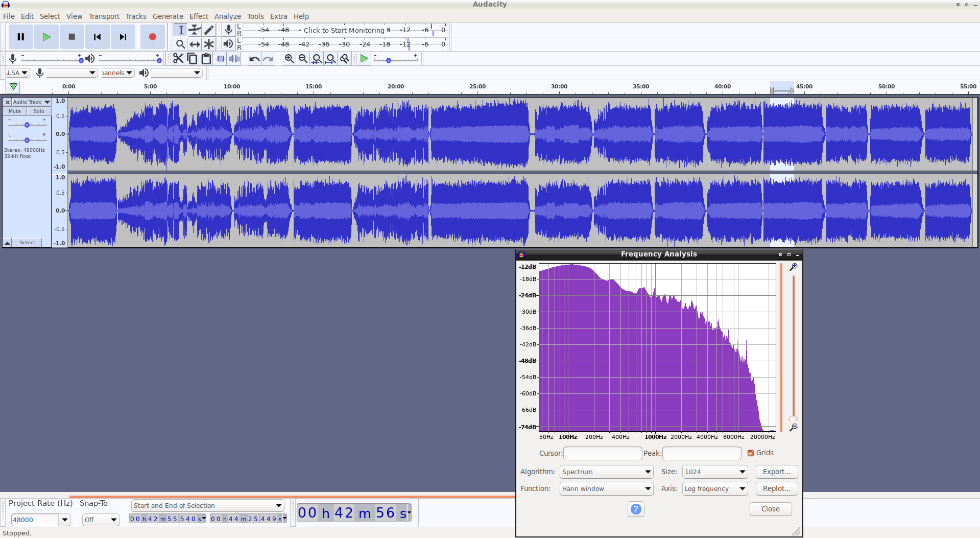Undo the last action
The image size is (980, 538).
click(254, 59)
